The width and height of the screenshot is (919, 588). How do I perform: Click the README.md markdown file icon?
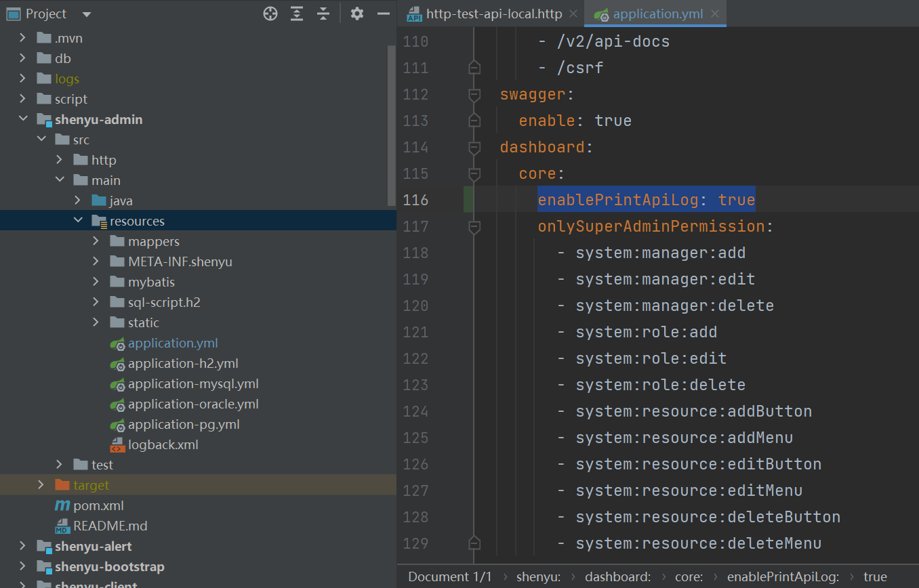(62, 526)
